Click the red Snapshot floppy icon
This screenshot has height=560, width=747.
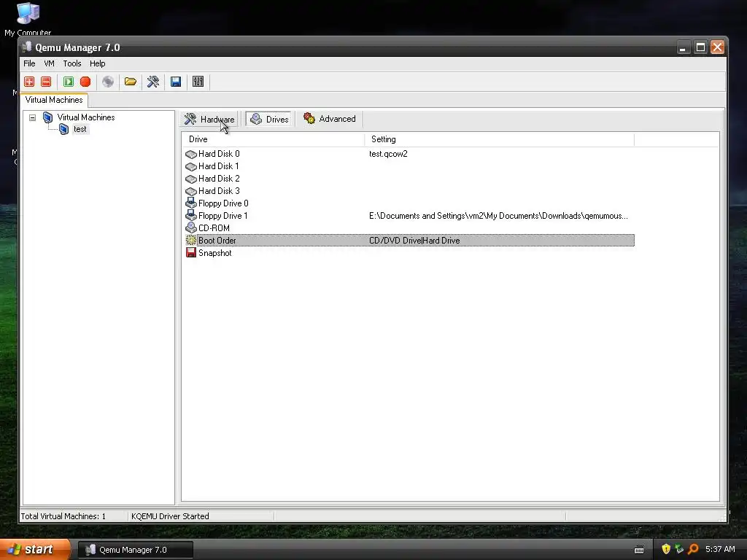pyautogui.click(x=191, y=253)
